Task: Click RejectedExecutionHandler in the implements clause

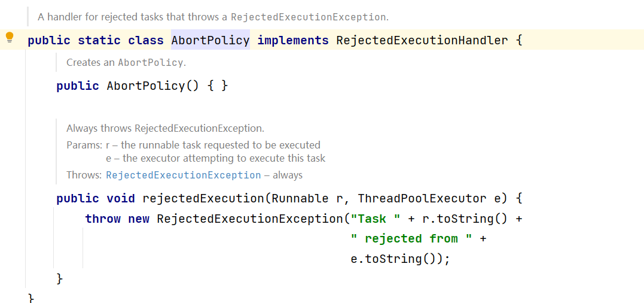Action: (422, 40)
